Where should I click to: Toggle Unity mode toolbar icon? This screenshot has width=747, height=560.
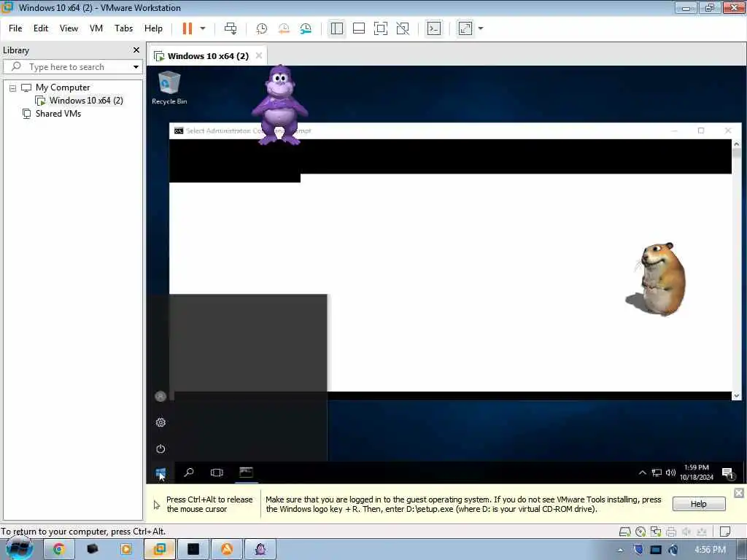tap(403, 28)
